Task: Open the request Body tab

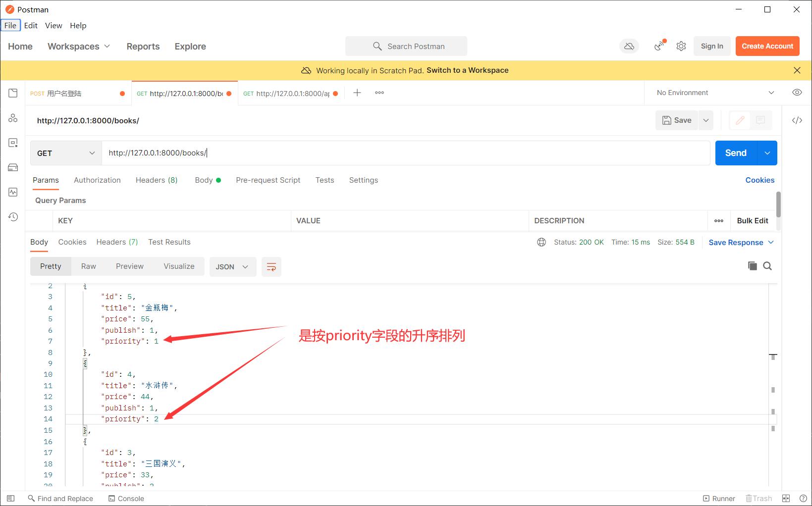Action: point(208,180)
